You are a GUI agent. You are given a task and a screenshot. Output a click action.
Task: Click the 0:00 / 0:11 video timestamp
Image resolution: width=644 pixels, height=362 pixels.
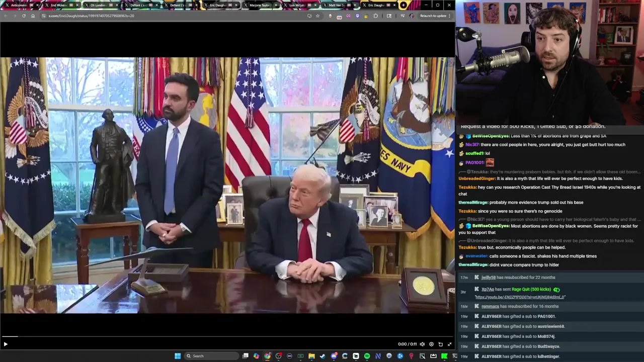pos(408,344)
